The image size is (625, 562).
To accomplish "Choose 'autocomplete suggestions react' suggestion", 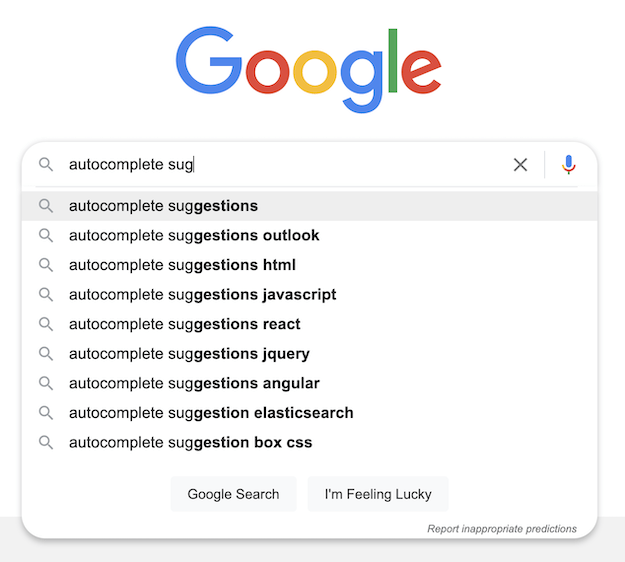I will click(184, 324).
